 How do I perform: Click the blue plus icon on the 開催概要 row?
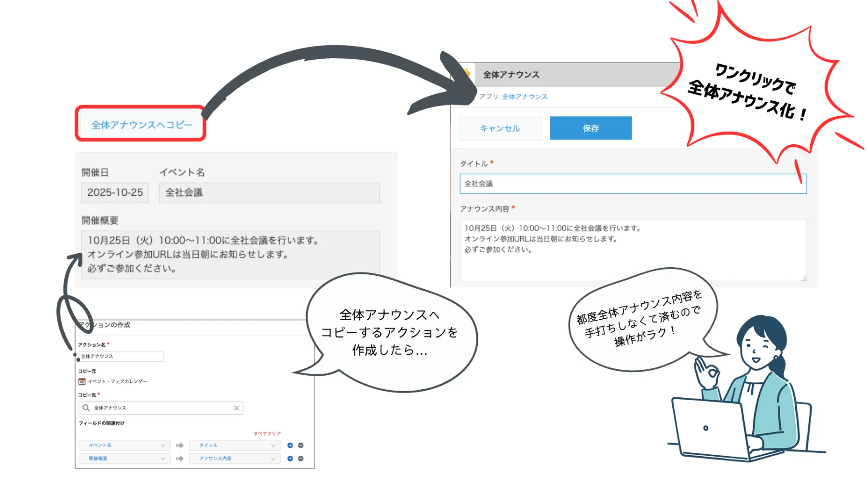[x=290, y=459]
